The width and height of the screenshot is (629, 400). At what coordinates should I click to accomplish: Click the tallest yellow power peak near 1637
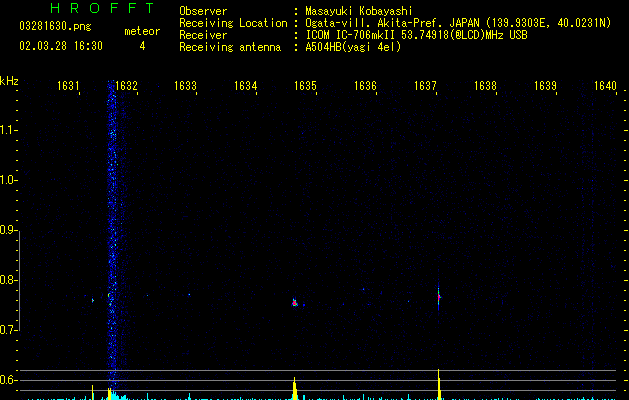pyautogui.click(x=439, y=384)
